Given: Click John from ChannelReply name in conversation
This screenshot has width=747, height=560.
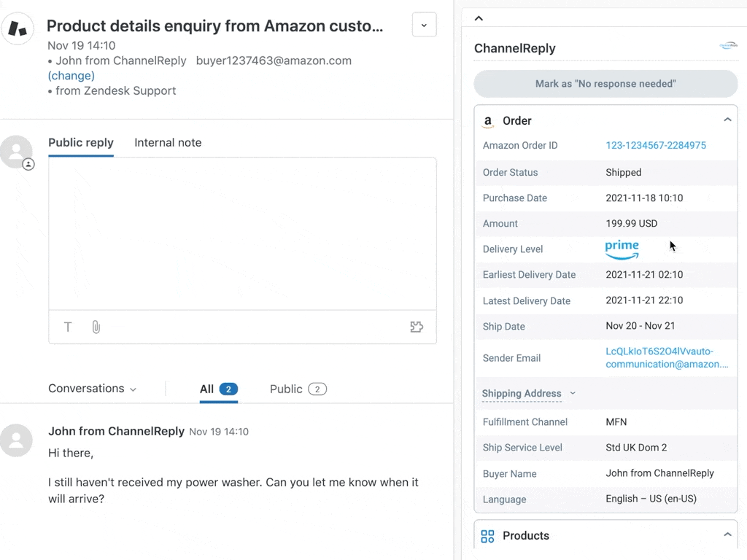Looking at the screenshot, I should tap(116, 432).
